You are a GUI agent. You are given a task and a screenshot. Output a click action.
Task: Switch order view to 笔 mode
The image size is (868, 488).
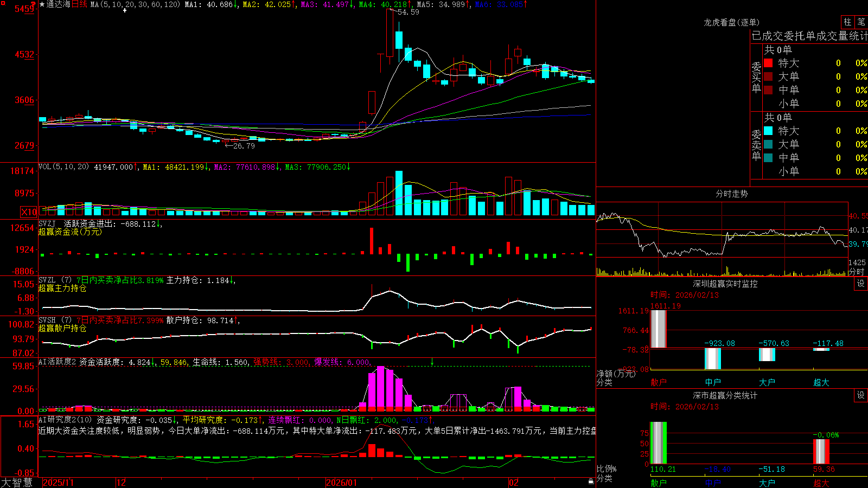pos(861,22)
